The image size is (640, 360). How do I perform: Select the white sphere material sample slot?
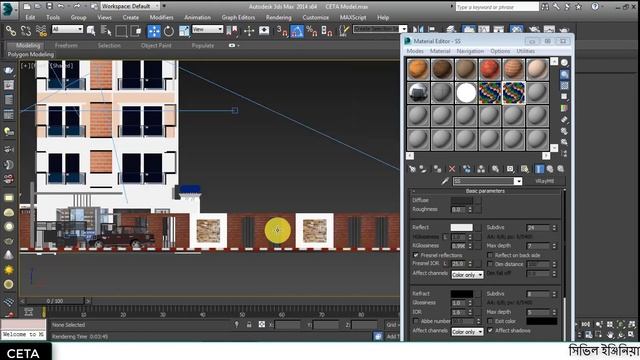pos(466,93)
